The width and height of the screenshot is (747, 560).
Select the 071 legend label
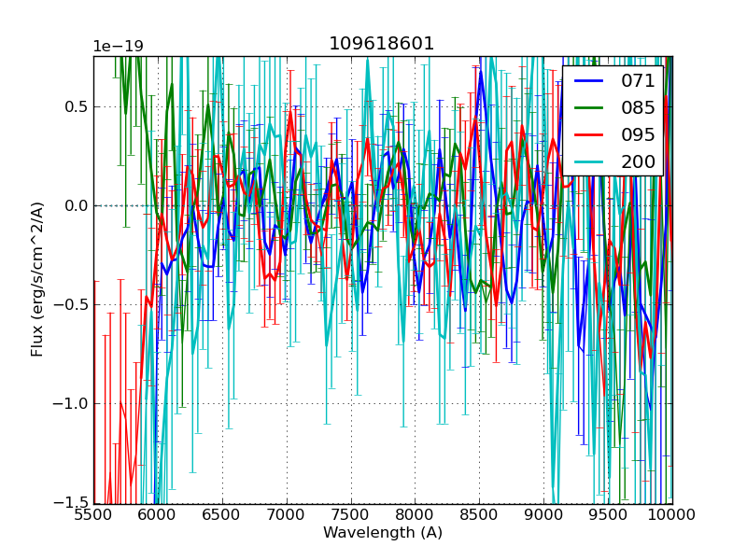pos(638,81)
